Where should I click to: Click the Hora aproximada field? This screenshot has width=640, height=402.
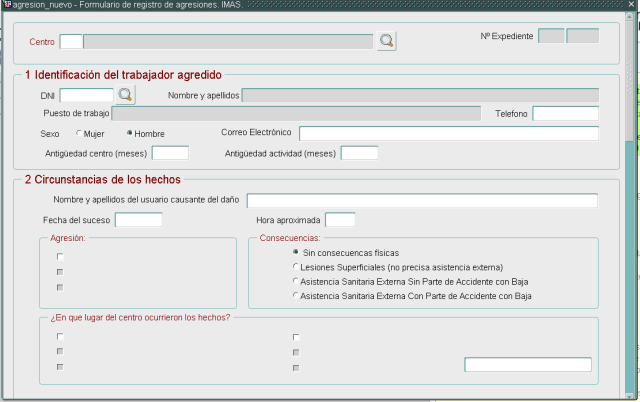[x=340, y=220]
